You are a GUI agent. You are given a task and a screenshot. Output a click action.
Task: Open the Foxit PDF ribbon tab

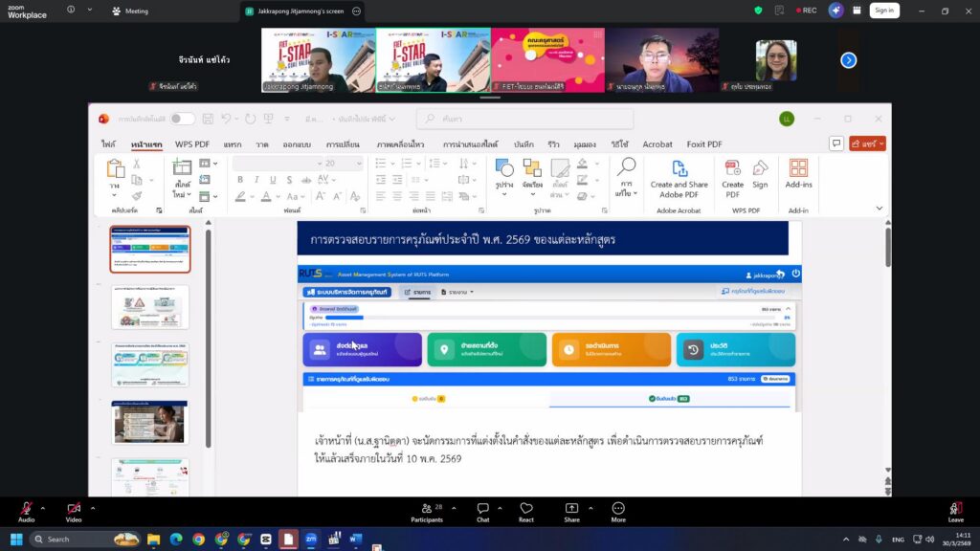[x=702, y=144]
